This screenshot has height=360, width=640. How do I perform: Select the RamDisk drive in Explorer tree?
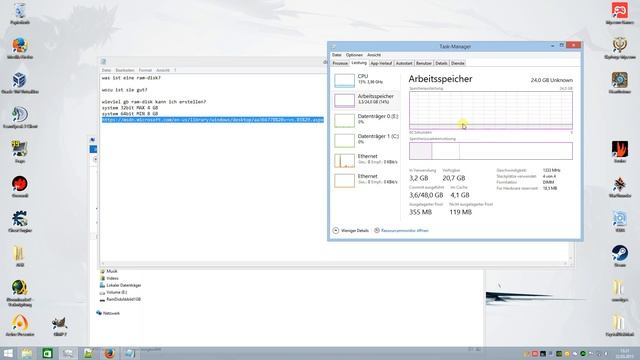(120, 299)
